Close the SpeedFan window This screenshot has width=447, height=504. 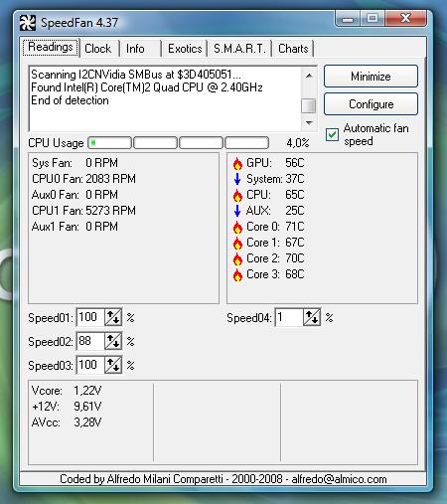pyautogui.click(x=405, y=18)
